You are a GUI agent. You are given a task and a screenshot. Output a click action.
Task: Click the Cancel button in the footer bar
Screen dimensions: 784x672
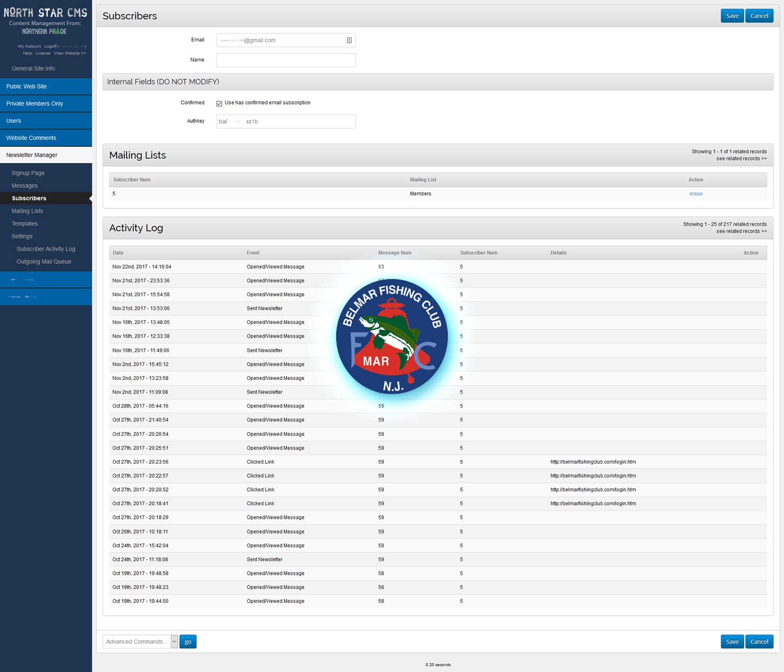pyautogui.click(x=759, y=642)
